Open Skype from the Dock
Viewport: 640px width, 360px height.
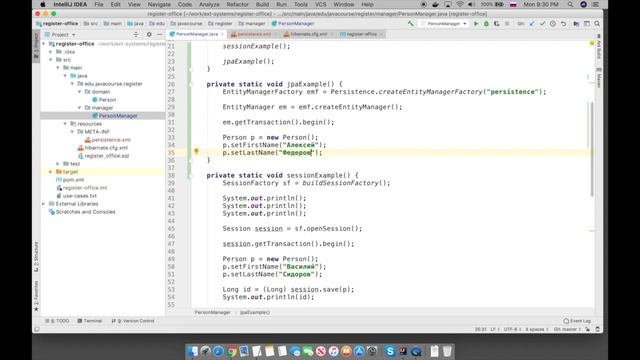[390, 351]
